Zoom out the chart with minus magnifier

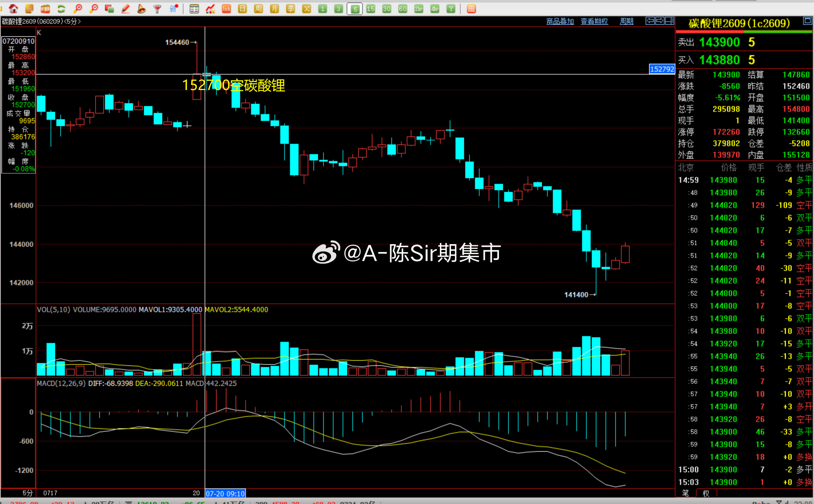tap(94, 8)
